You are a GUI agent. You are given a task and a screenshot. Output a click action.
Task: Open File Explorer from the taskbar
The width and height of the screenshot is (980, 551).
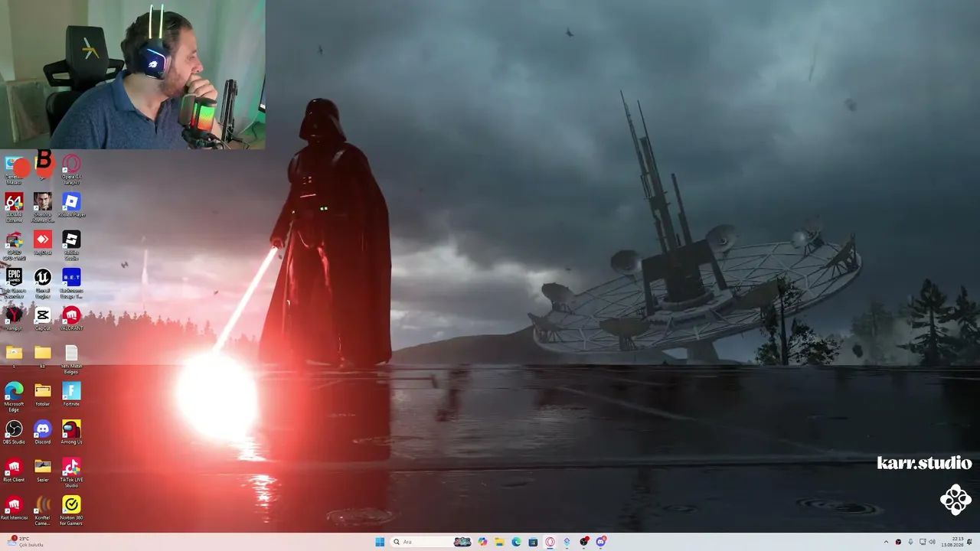pyautogui.click(x=499, y=542)
